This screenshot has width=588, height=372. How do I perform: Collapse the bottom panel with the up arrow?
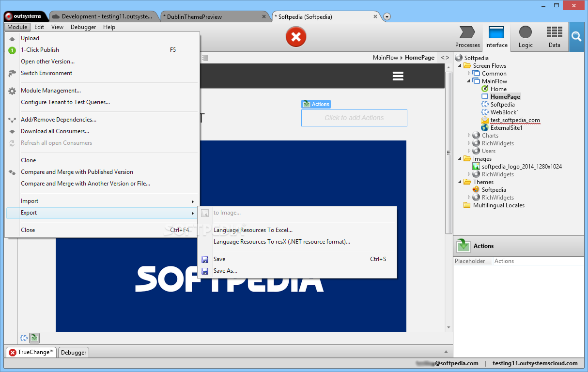[446, 352]
